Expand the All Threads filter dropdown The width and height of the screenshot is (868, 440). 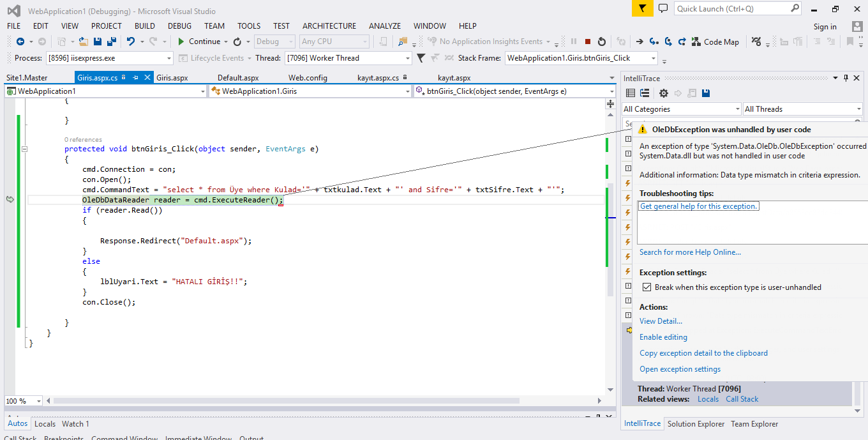click(x=802, y=109)
